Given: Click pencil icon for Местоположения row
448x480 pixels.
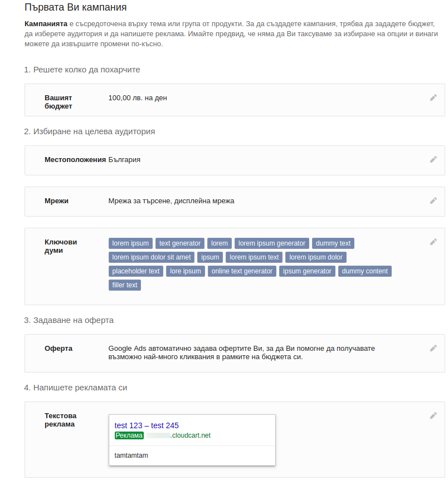Looking at the screenshot, I should 433,159.
